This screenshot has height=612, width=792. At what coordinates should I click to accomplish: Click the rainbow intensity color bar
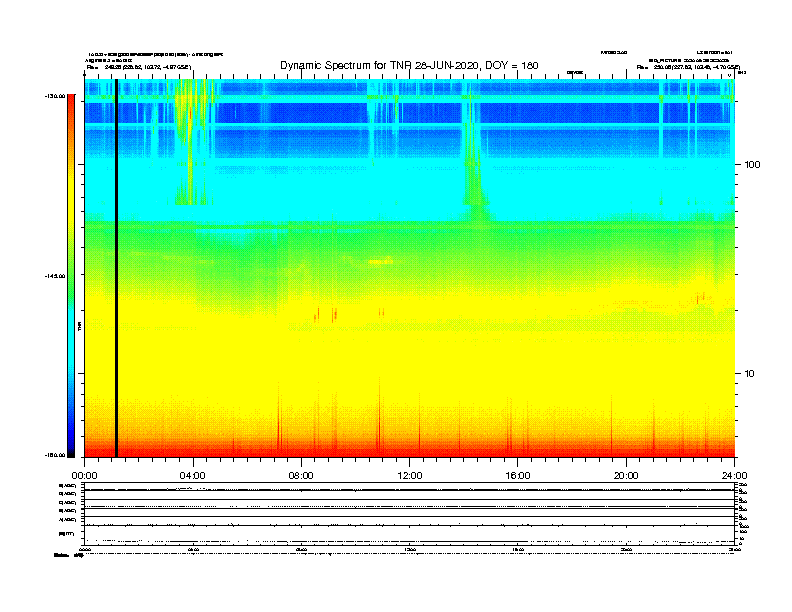[71, 276]
